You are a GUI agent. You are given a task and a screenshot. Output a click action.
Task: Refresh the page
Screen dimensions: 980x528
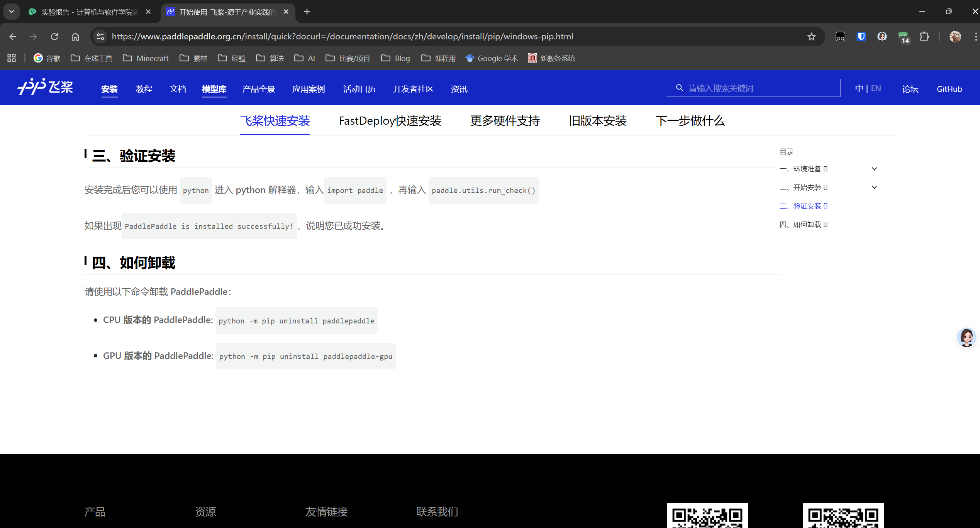click(54, 37)
